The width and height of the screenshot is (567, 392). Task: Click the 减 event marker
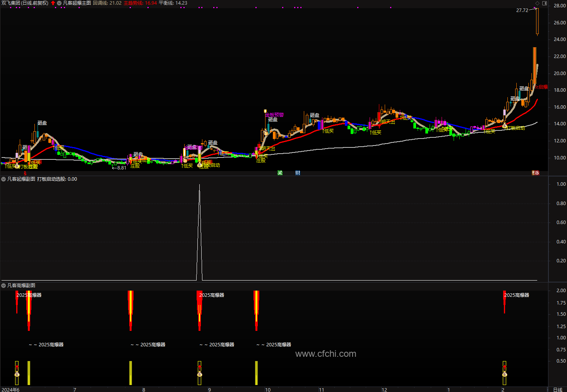pyautogui.click(x=280, y=173)
